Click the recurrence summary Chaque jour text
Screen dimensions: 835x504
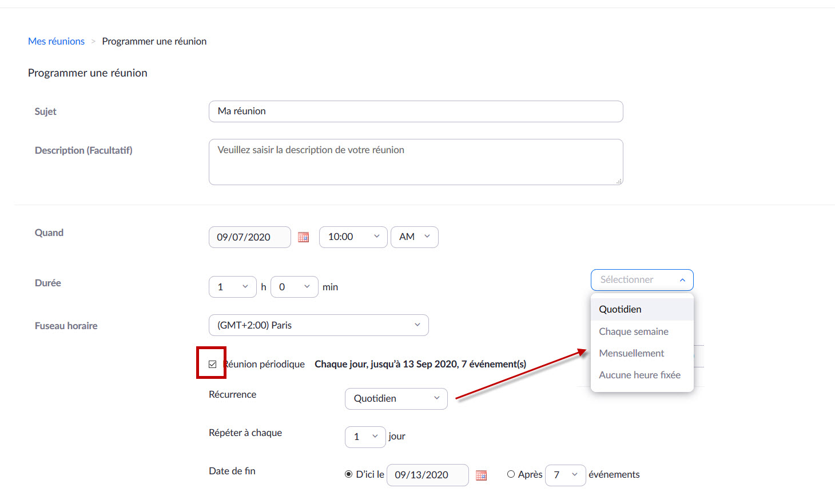420,364
